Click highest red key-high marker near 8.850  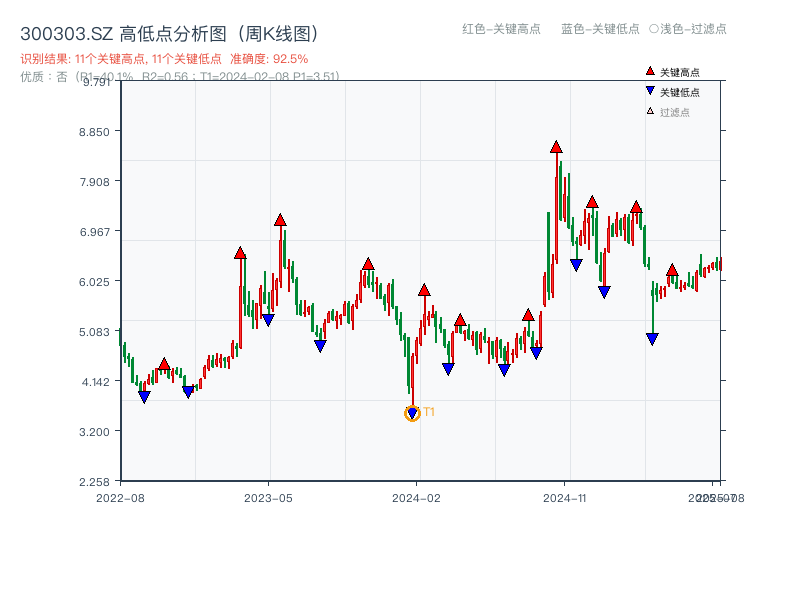click(x=556, y=147)
